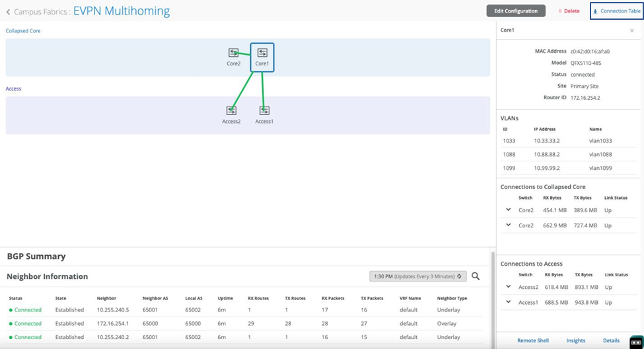Expand the Core2 connection with 454.1 MB RX
644x349 pixels.
point(508,210)
